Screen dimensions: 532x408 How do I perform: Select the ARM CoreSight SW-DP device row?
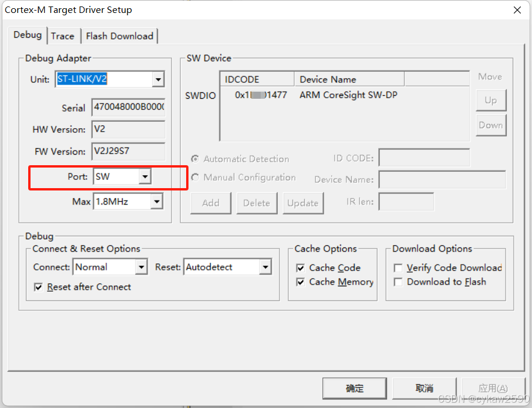[345, 95]
